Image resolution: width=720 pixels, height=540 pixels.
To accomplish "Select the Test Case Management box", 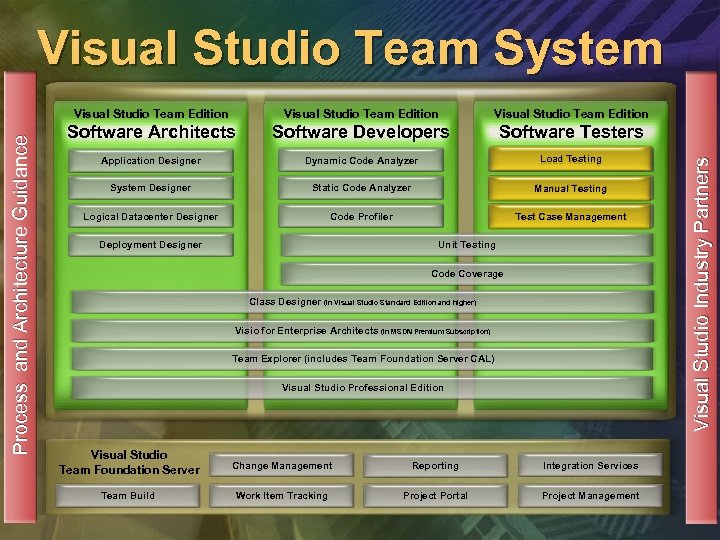I will click(x=570, y=216).
